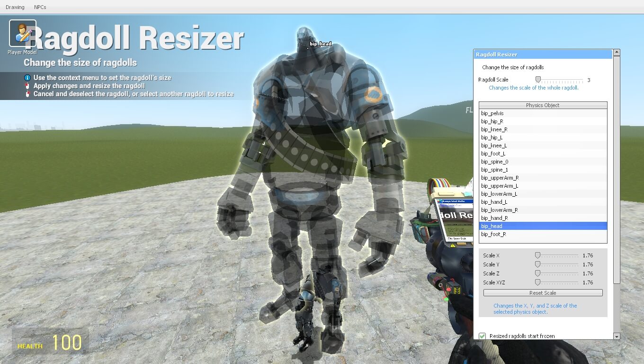Click the panel scrollbar up arrow
The width and height of the screenshot is (644, 364).
click(617, 52)
